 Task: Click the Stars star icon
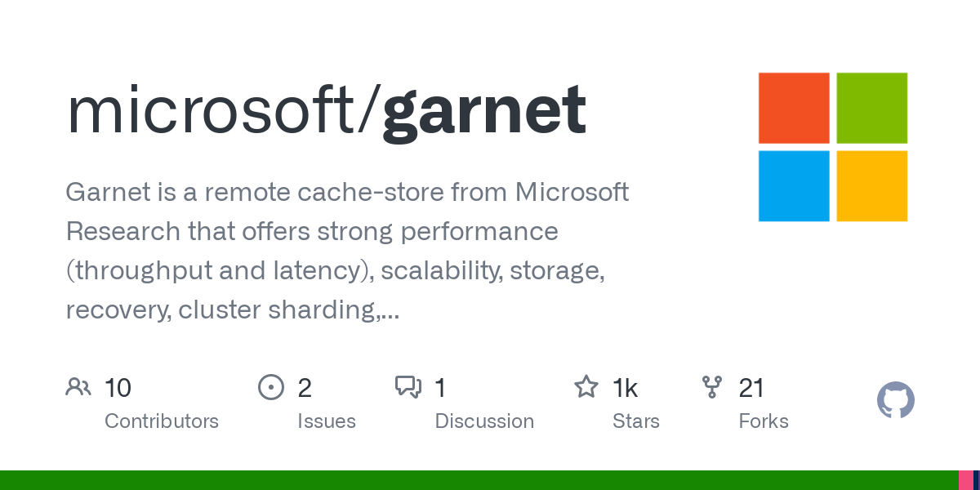point(586,387)
